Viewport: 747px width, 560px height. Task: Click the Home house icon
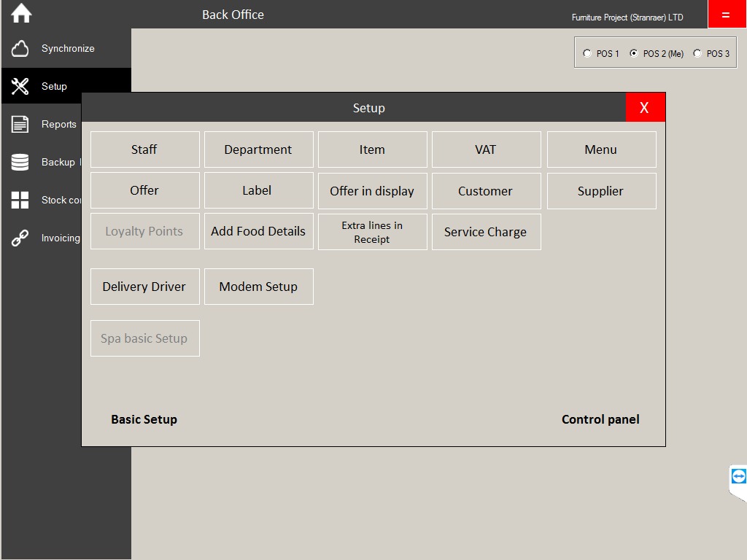(21, 14)
